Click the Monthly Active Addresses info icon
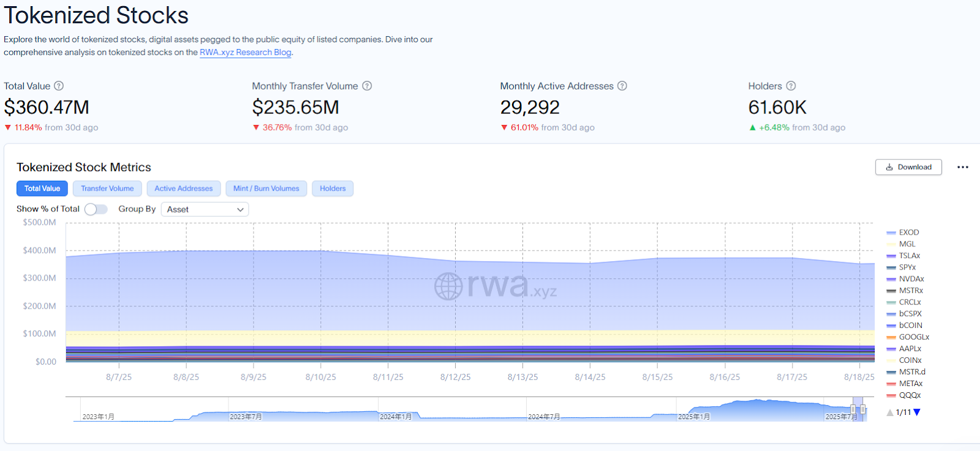The width and height of the screenshot is (980, 451). tap(622, 86)
